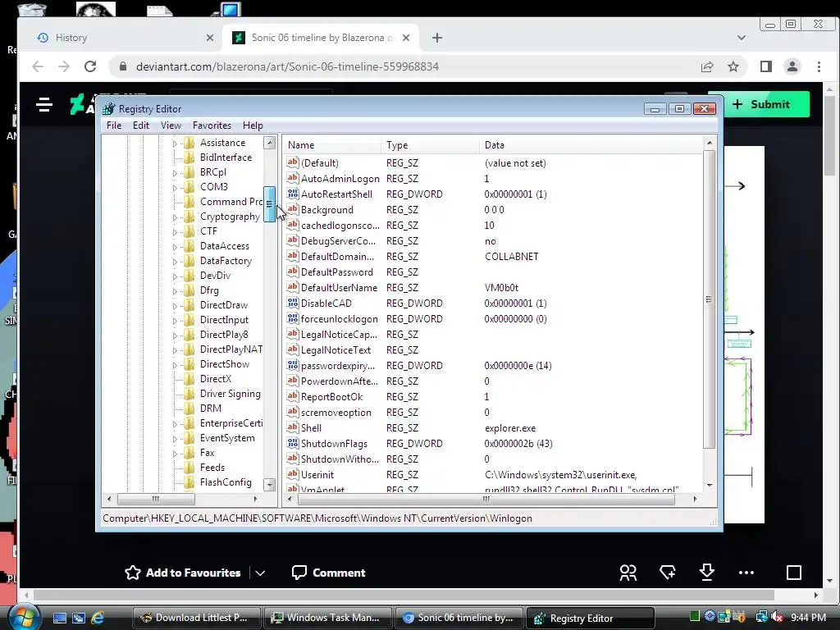Viewport: 840px width, 630px height.
Task: Expand the Assistance registry key
Action: [x=175, y=144]
